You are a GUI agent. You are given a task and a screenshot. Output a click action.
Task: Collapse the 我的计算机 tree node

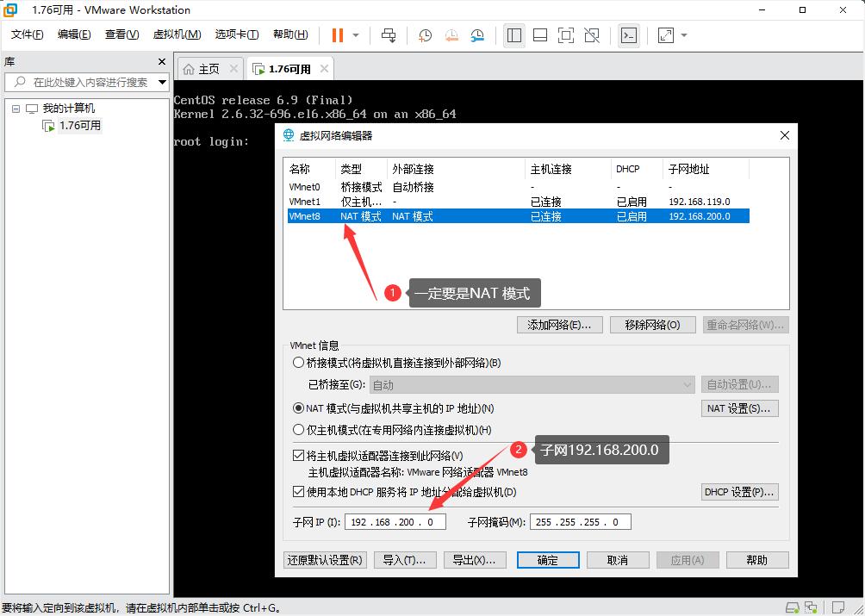click(15, 108)
